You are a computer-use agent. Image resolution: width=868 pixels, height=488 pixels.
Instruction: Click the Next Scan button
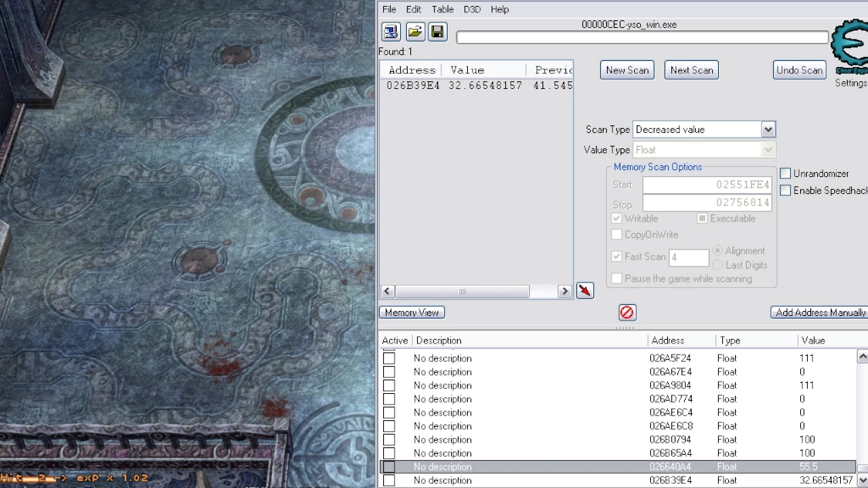point(692,70)
